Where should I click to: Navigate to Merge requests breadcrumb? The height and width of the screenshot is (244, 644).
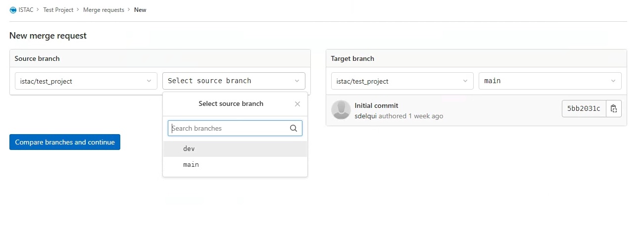point(103,10)
